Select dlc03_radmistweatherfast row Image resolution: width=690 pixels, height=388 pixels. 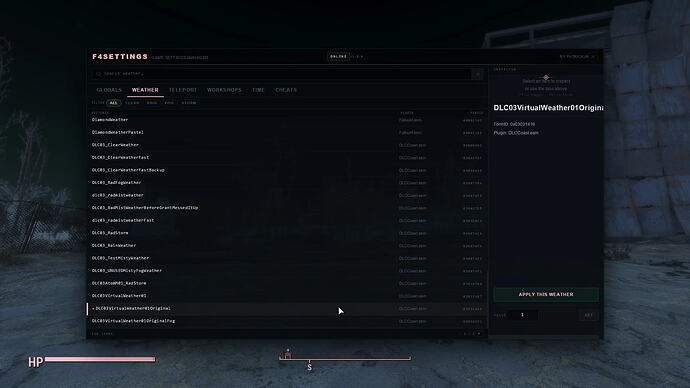(287, 220)
